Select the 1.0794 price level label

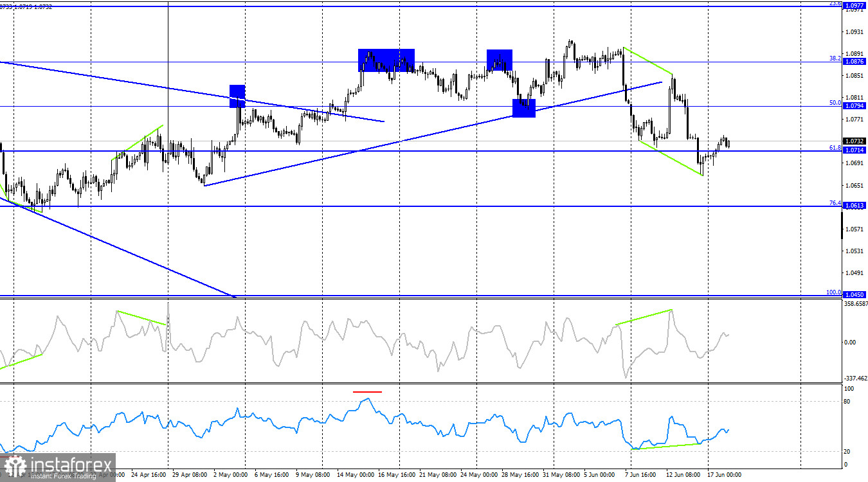click(x=854, y=106)
